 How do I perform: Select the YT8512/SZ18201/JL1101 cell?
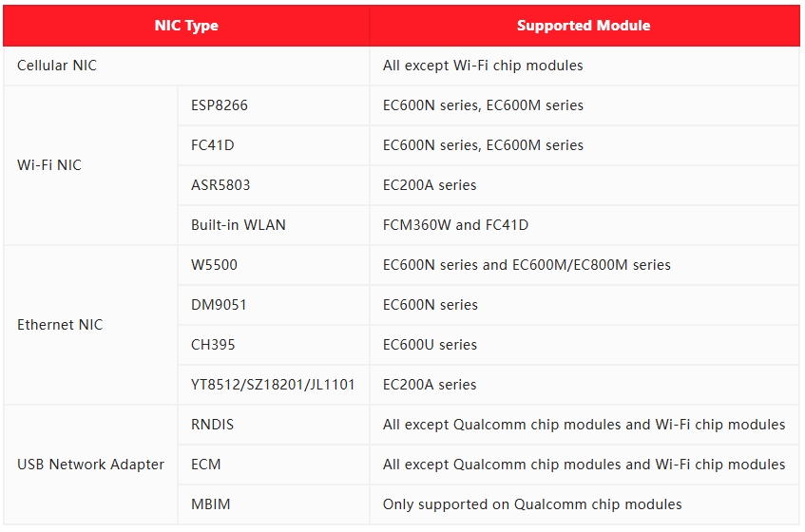click(273, 385)
